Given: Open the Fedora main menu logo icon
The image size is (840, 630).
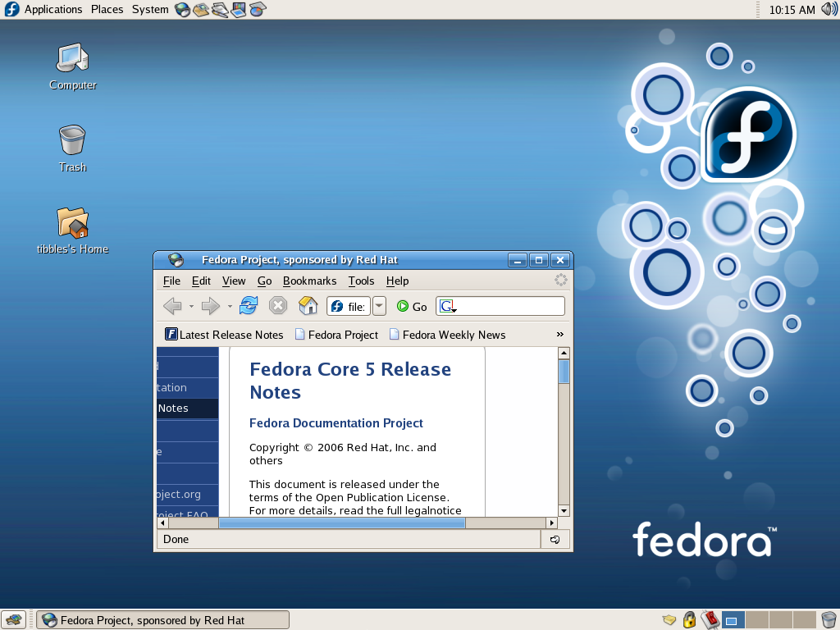Looking at the screenshot, I should pyautogui.click(x=11, y=9).
